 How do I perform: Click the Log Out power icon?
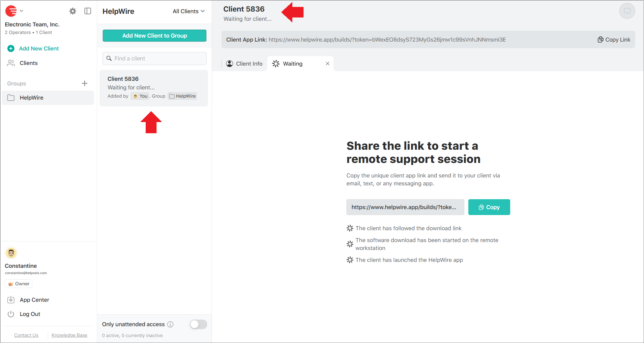pos(11,314)
